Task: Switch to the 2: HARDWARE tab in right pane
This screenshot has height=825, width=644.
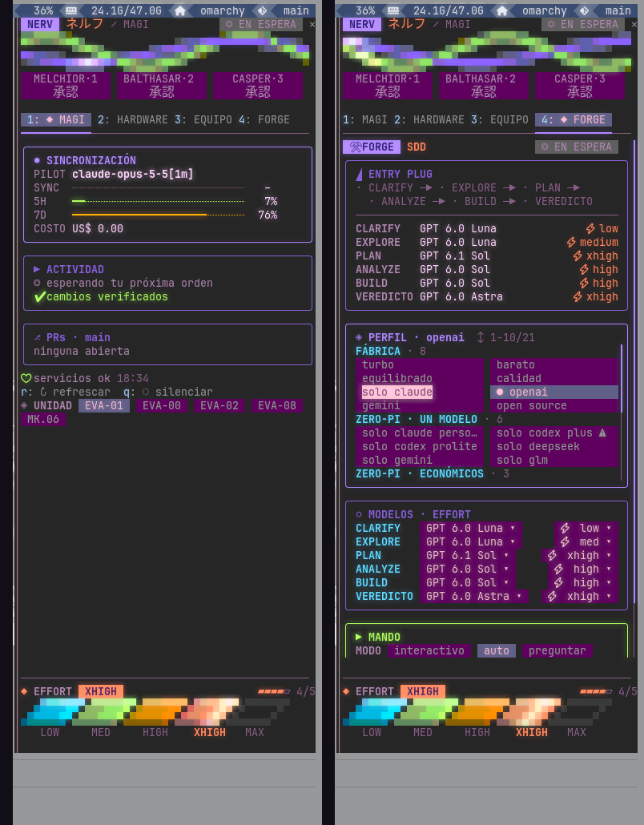Action: pyautogui.click(x=429, y=120)
